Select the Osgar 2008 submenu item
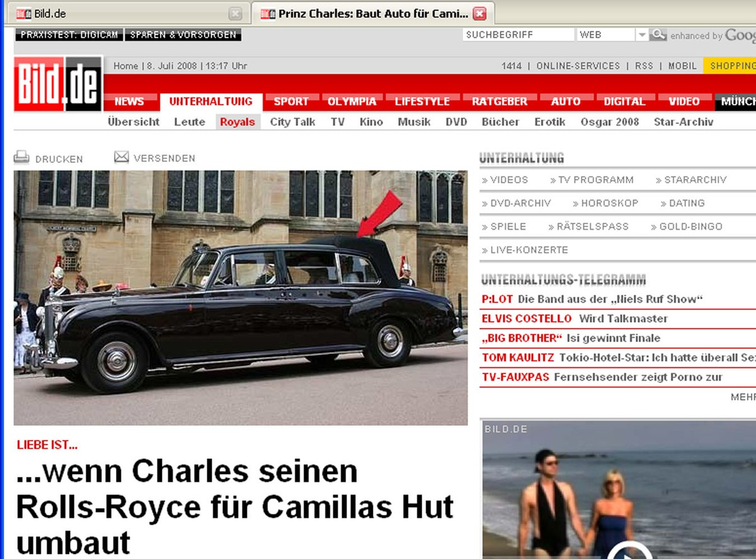The width and height of the screenshot is (756, 559). pyautogui.click(x=610, y=122)
